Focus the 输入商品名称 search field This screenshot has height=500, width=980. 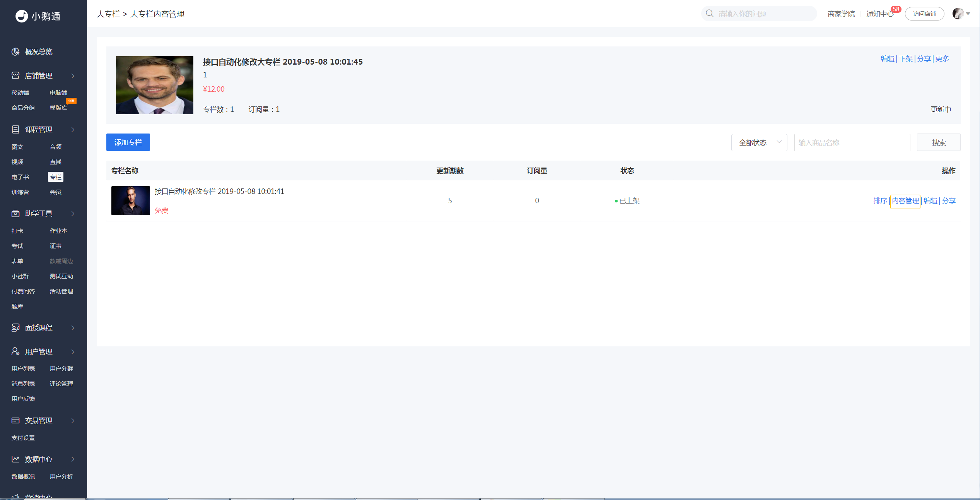point(852,142)
